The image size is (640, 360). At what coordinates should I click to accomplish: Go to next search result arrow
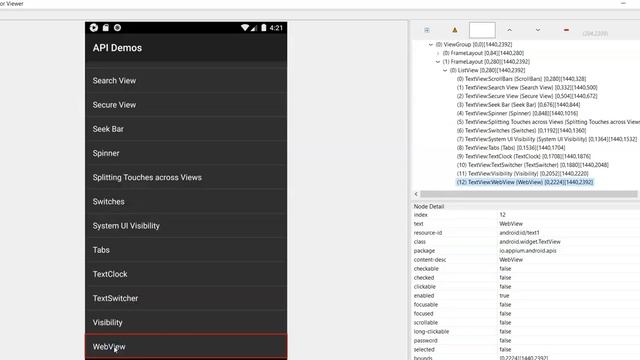coord(538,30)
